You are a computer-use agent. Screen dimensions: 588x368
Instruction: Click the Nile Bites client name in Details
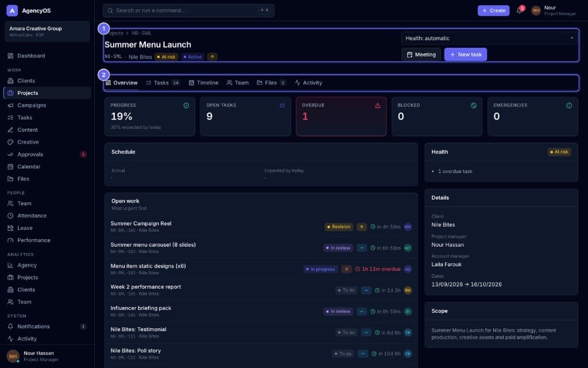[x=443, y=225]
